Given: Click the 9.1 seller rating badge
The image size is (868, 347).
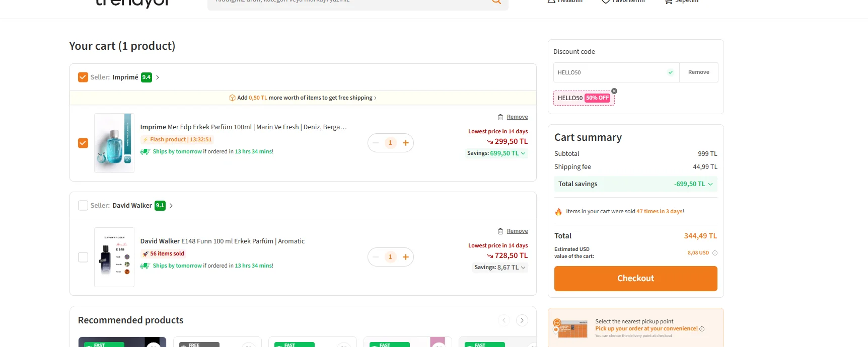Looking at the screenshot, I should point(160,206).
